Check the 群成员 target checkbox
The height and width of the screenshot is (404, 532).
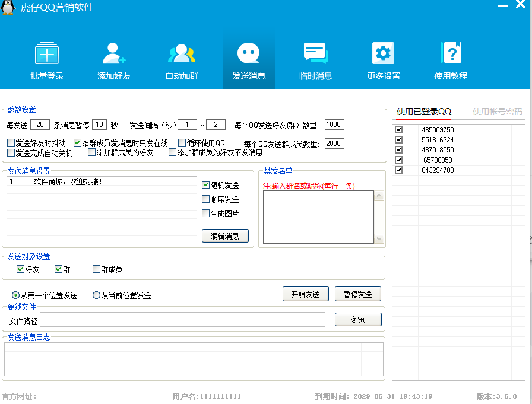pyautogui.click(x=96, y=269)
